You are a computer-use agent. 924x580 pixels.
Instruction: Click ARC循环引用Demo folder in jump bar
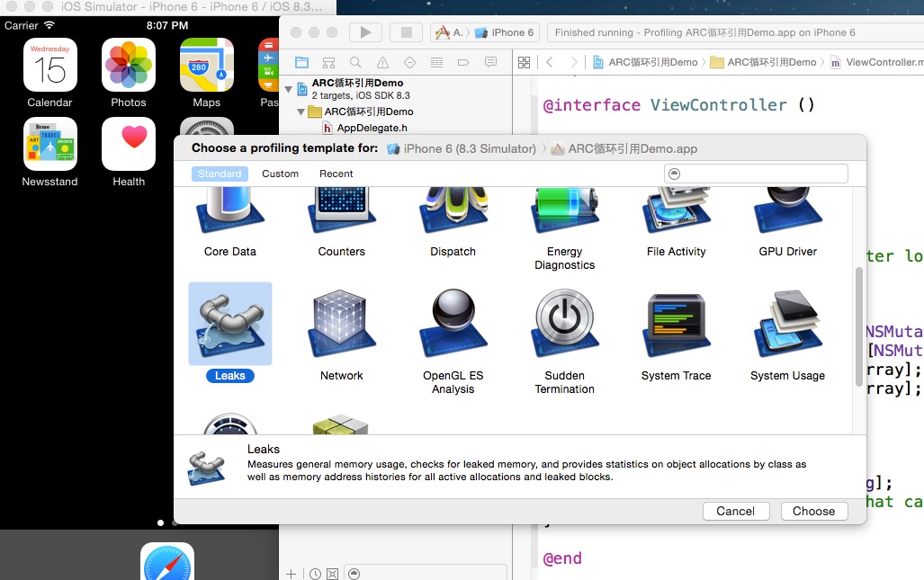coord(764,62)
